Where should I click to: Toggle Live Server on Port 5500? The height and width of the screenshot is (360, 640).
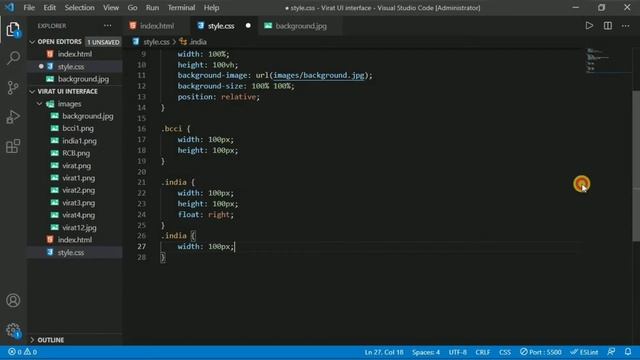pyautogui.click(x=540, y=352)
